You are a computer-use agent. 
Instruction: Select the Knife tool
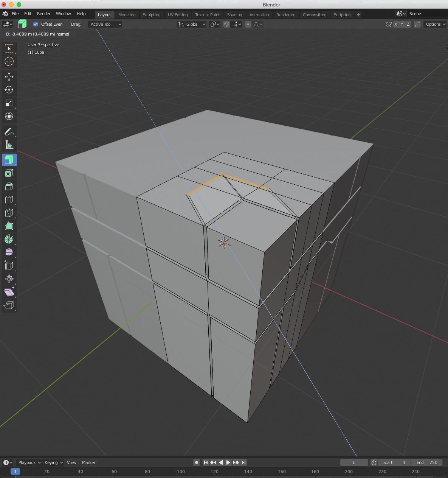[9, 213]
